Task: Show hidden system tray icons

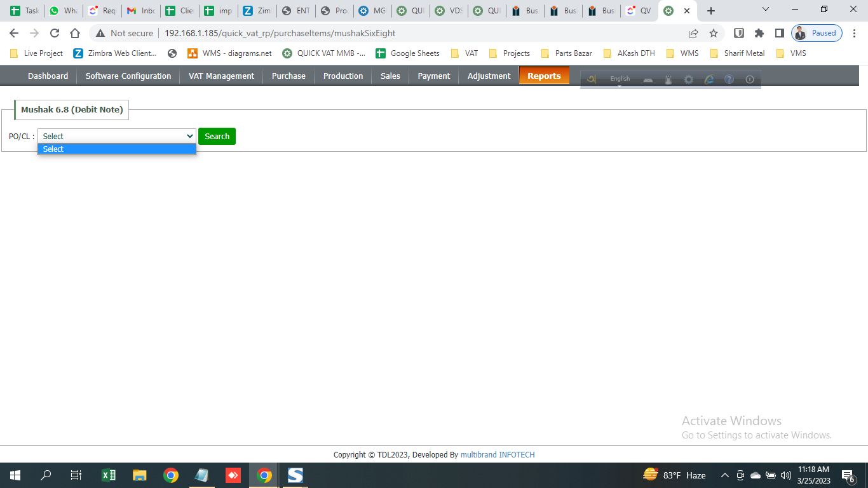Action: pos(724,475)
